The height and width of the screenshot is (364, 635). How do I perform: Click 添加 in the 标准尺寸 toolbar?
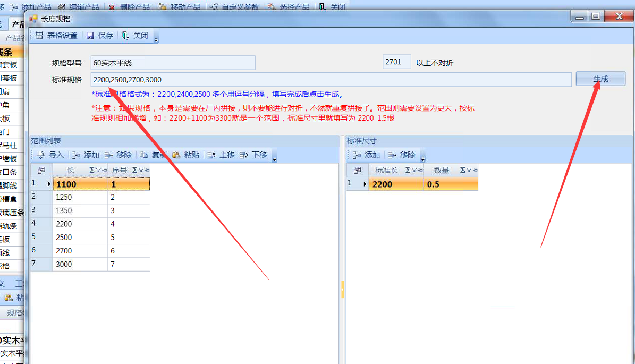(x=366, y=155)
